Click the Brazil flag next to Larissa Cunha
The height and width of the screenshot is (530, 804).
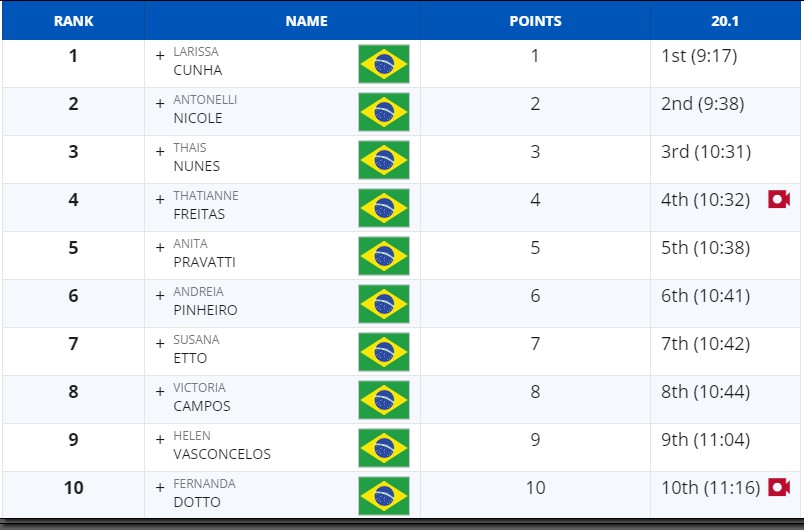384,64
